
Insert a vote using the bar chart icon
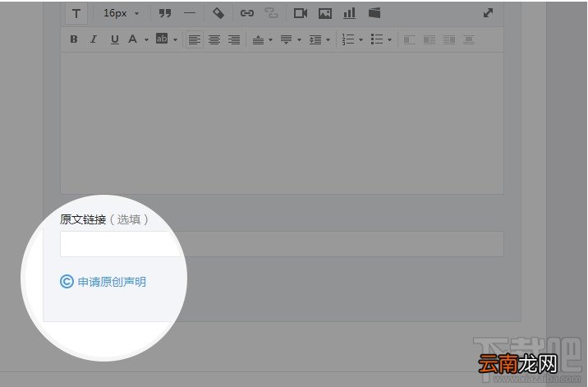349,13
